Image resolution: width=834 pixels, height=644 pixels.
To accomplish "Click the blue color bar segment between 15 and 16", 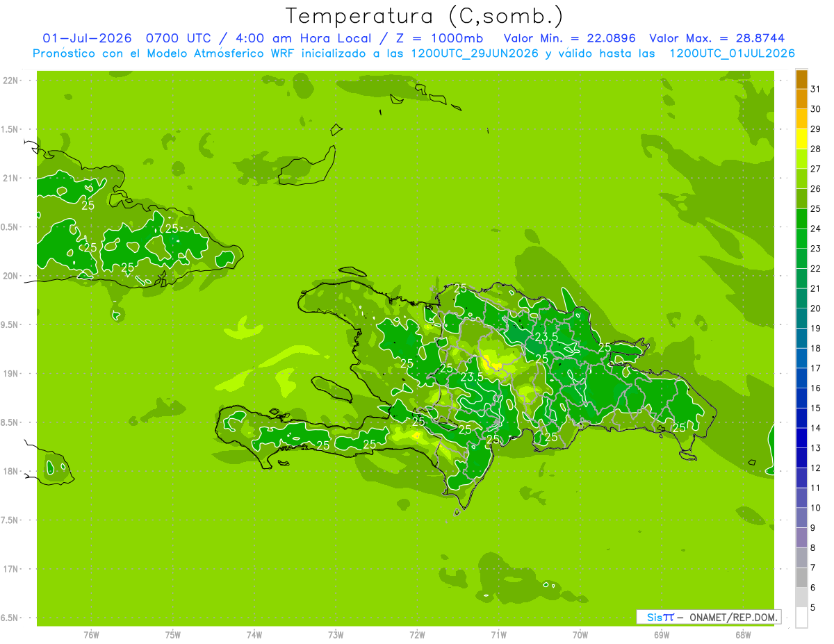I will coord(801,398).
